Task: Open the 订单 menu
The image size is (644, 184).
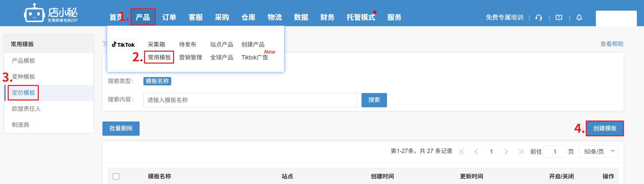Action: [x=169, y=17]
